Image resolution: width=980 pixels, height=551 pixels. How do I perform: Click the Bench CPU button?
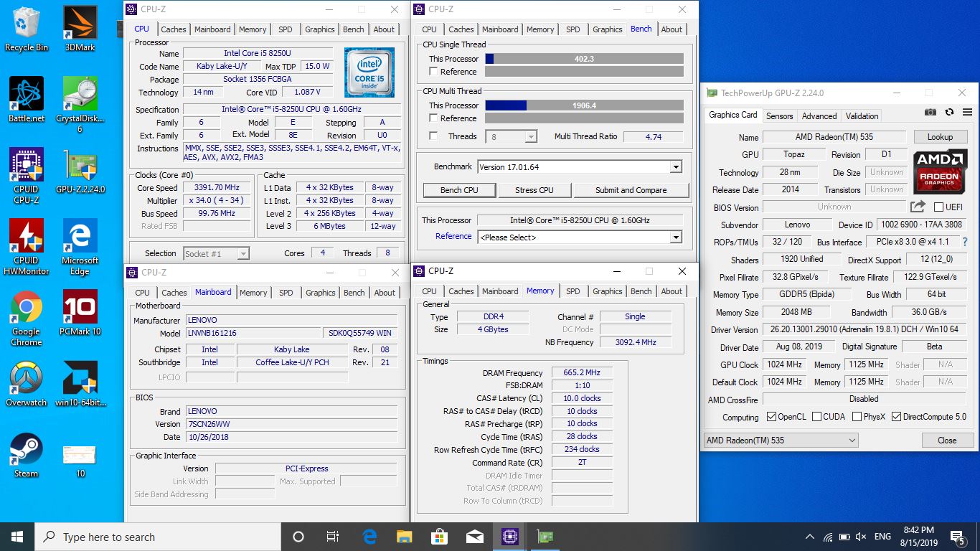coord(459,190)
